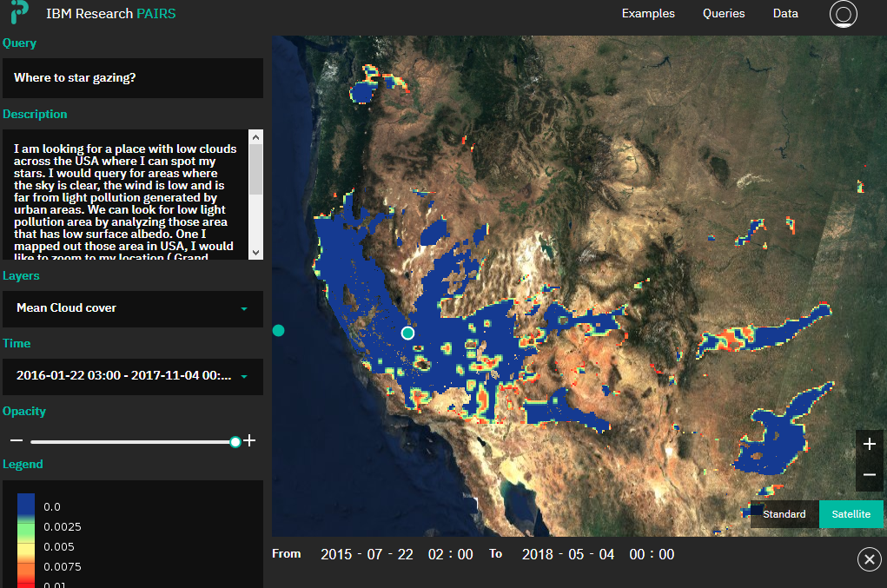Decrease opacity with the minus icon
Image resolution: width=887 pixels, height=588 pixels.
click(x=17, y=440)
